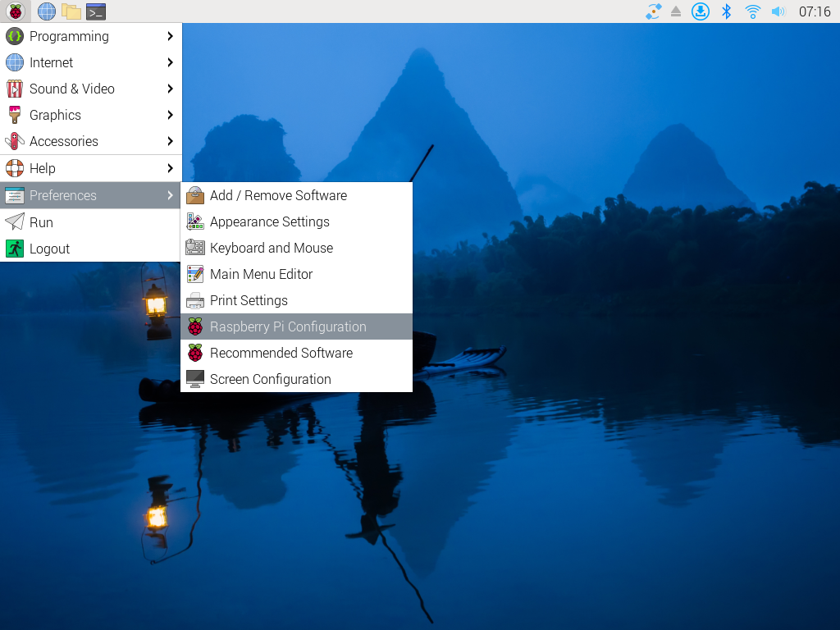
Task: Choose Appearance Settings from Preferences
Action: coord(269,221)
